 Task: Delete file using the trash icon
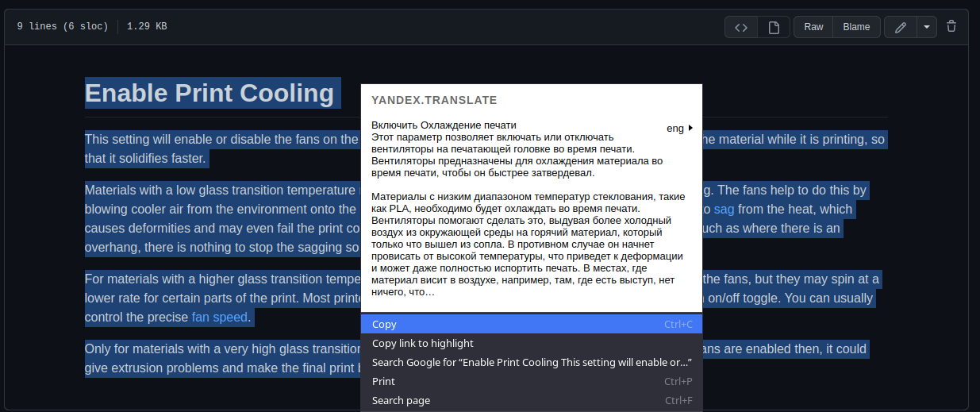click(x=951, y=26)
